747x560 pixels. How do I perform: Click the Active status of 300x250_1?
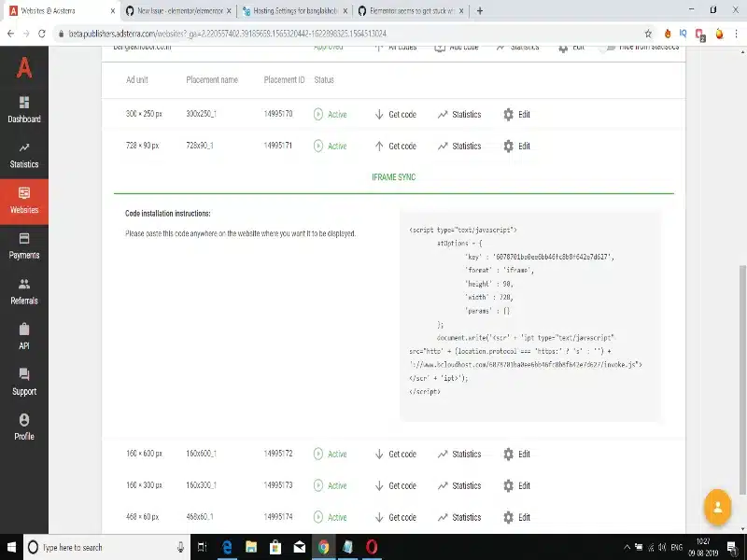click(x=331, y=114)
